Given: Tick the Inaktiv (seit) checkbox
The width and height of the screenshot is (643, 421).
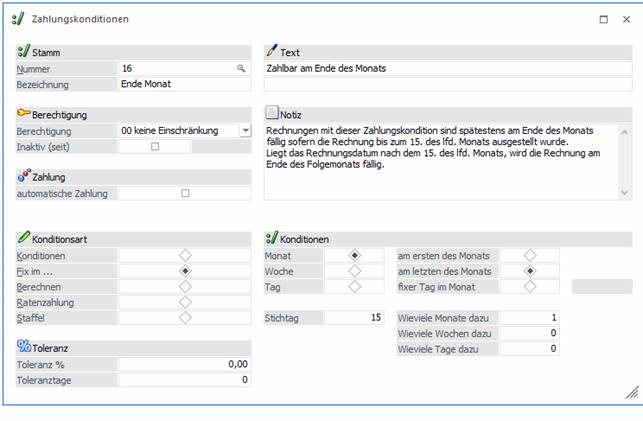Looking at the screenshot, I should 154,147.
